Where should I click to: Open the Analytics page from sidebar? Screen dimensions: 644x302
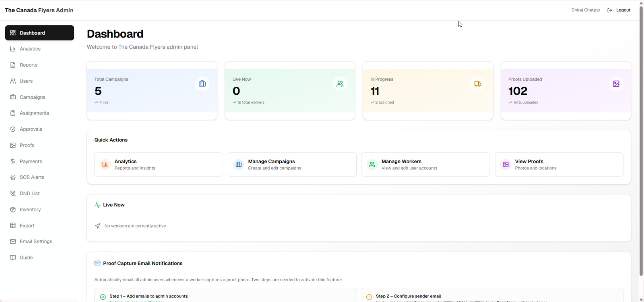coord(39,49)
